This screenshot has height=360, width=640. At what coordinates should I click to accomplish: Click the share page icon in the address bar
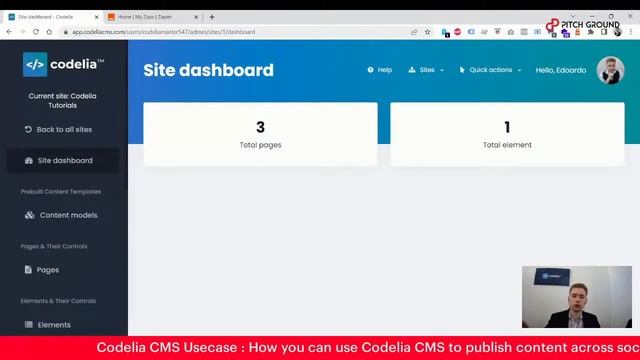[414, 32]
